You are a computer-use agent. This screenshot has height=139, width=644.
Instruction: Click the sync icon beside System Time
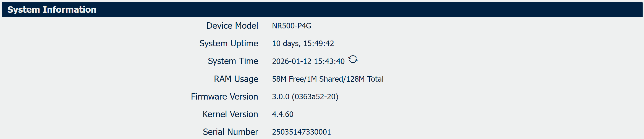pos(353,59)
